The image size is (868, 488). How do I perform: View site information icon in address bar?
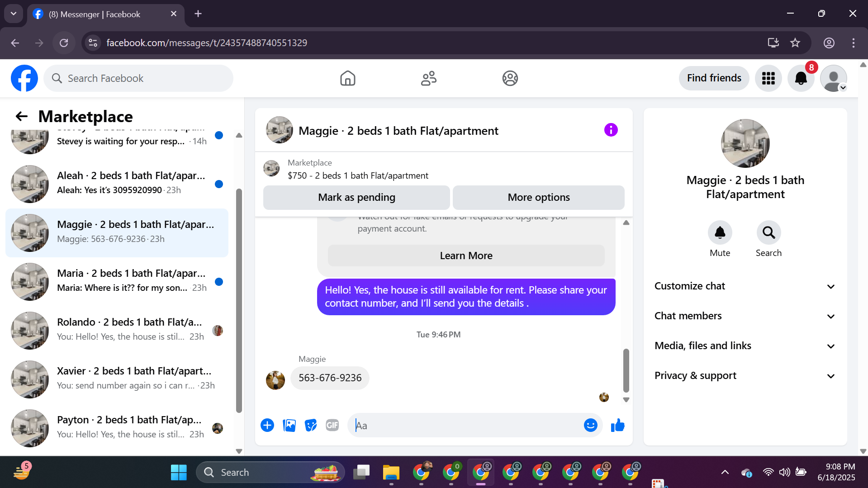coord(93,43)
